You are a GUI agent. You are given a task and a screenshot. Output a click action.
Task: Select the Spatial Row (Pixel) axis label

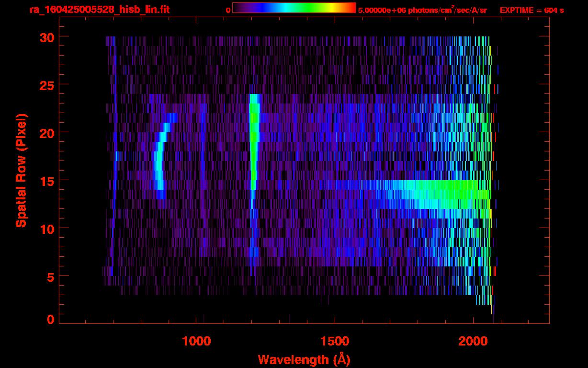tap(21, 170)
